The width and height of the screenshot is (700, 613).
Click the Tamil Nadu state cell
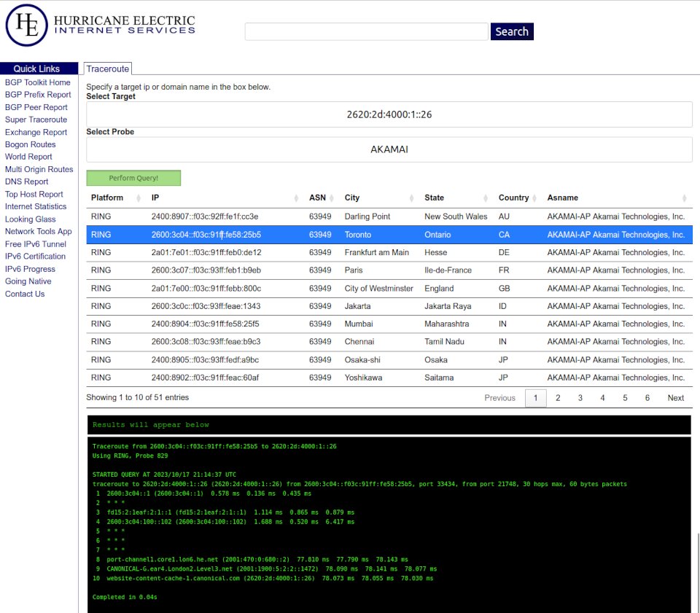click(444, 342)
